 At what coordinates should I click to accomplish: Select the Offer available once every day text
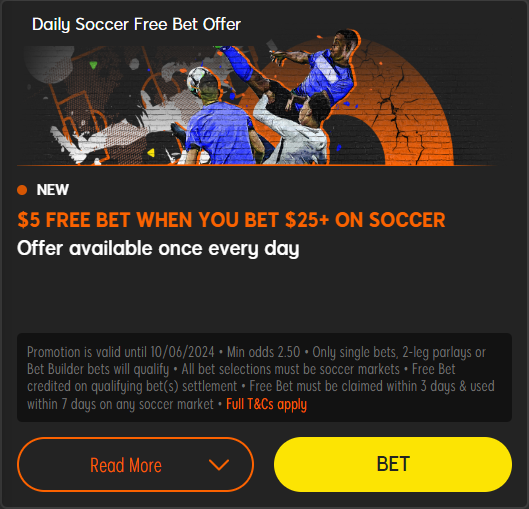click(x=158, y=249)
